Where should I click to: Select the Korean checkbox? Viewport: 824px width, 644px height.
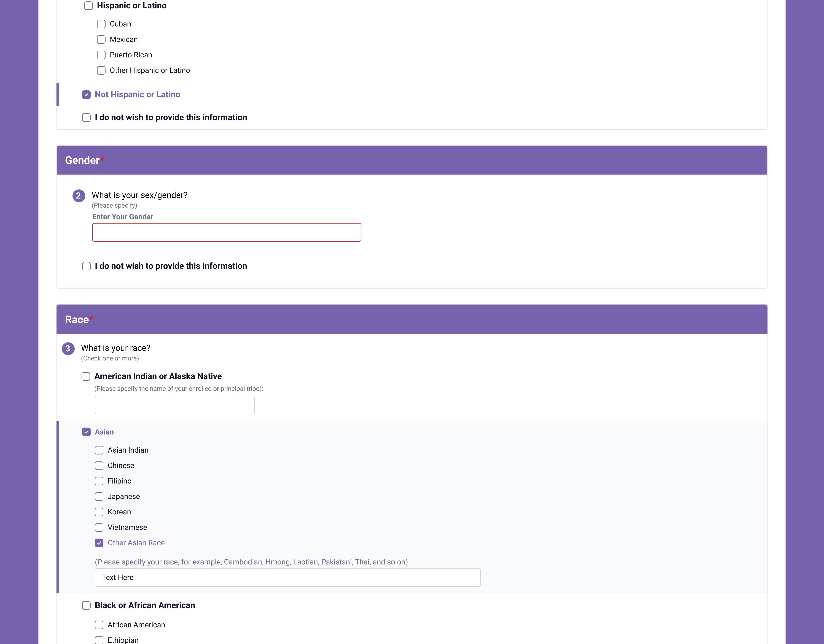pyautogui.click(x=99, y=512)
